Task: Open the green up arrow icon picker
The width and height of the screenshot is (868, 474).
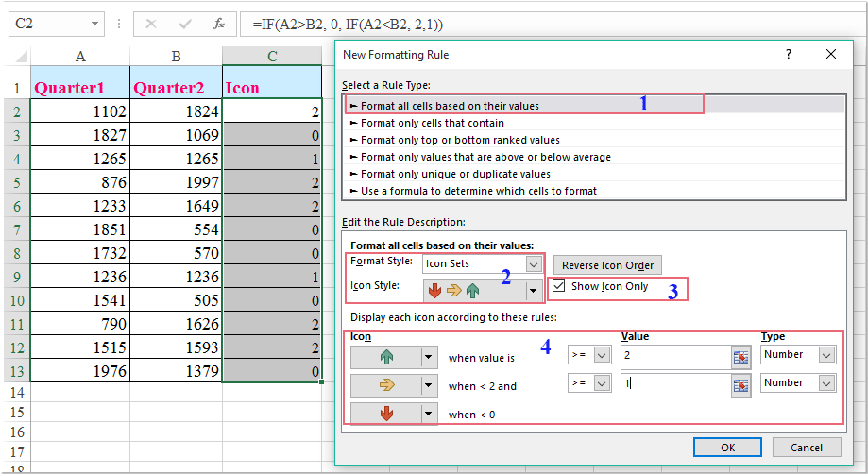Action: coord(428,357)
